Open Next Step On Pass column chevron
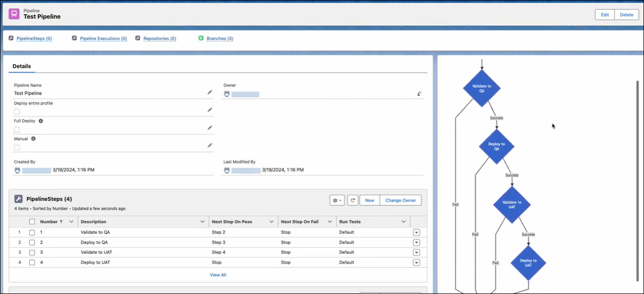The height and width of the screenshot is (294, 644). (x=271, y=221)
